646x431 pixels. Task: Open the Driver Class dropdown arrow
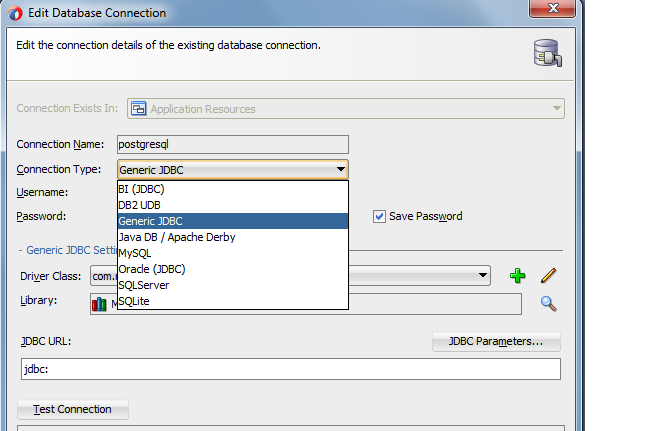click(483, 275)
